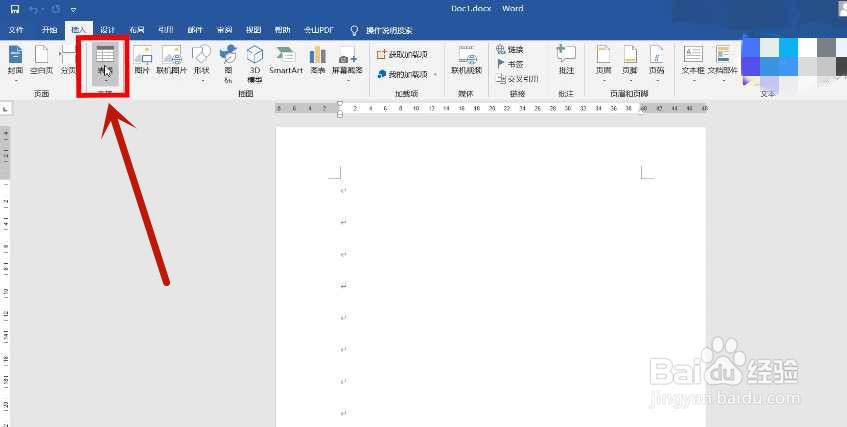
Task: Open the 布局 (Layout) ribbon tab
Action: (137, 30)
